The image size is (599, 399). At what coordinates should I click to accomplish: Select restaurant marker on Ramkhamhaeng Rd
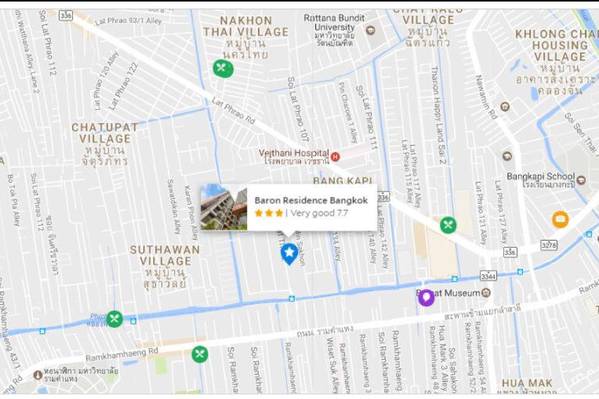(200, 354)
